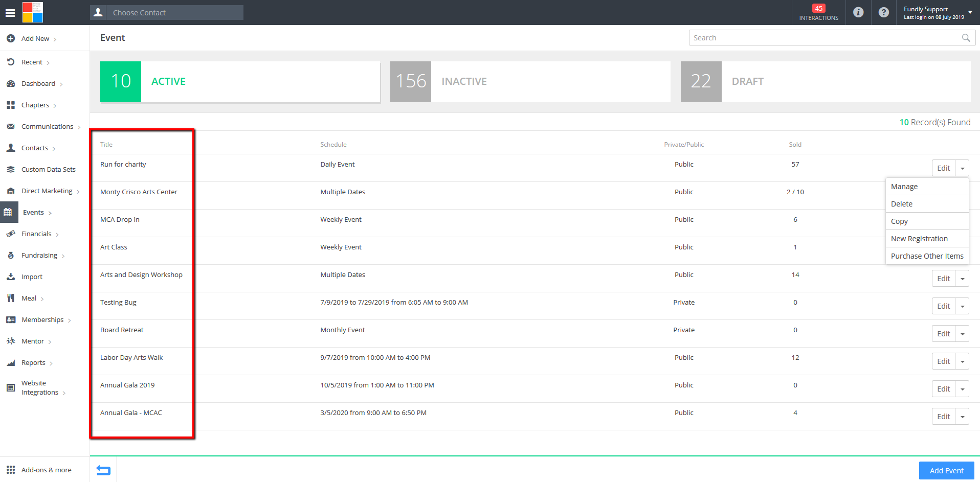Open dropdown arrow for Board Retreat row
The image size is (980, 482).
(962, 334)
